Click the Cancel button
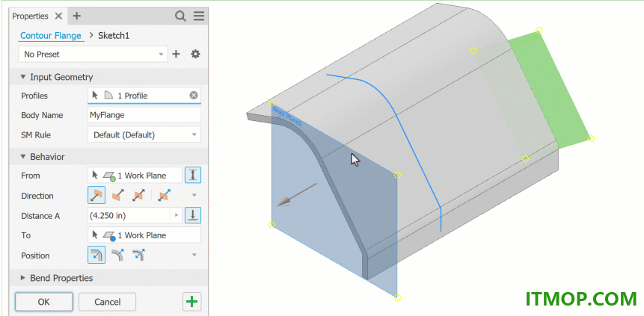 (x=107, y=302)
